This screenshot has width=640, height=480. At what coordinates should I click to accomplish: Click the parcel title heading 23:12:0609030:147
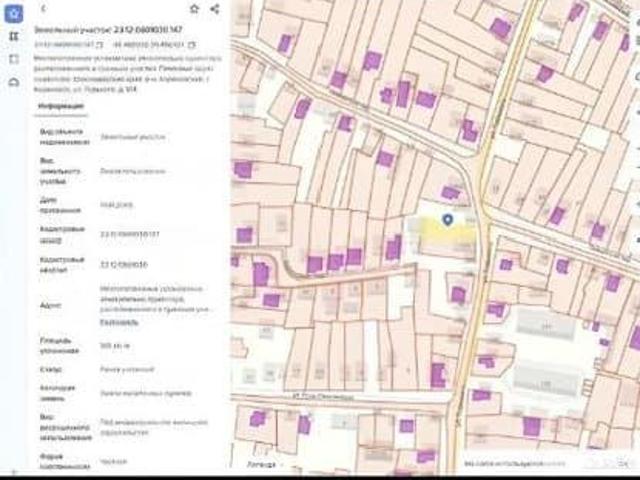108,30
